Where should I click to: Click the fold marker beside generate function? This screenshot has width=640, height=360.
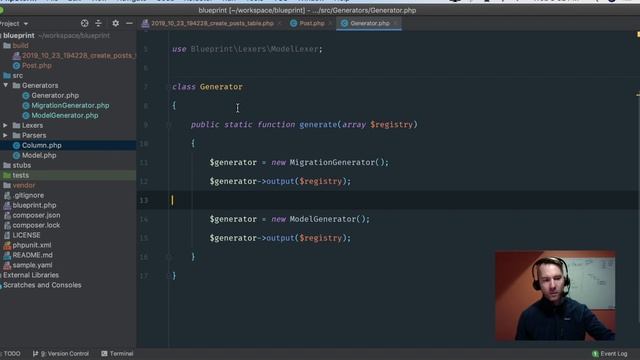click(169, 124)
